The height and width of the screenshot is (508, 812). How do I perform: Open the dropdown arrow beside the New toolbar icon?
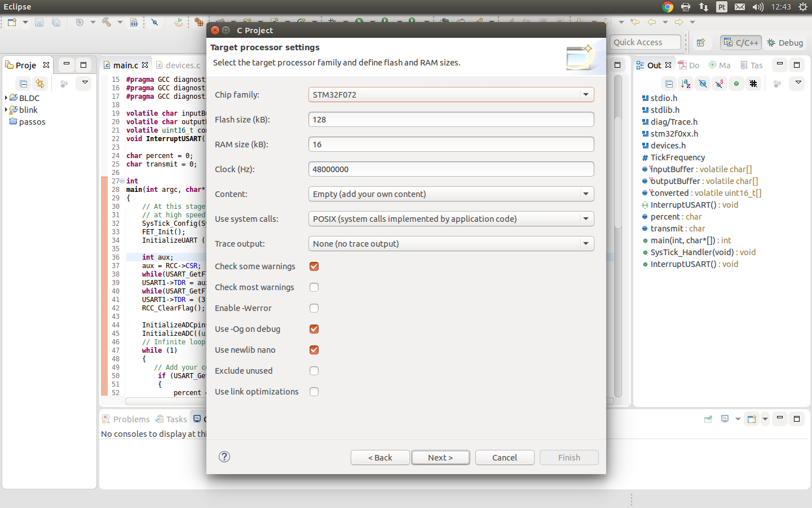pos(25,22)
